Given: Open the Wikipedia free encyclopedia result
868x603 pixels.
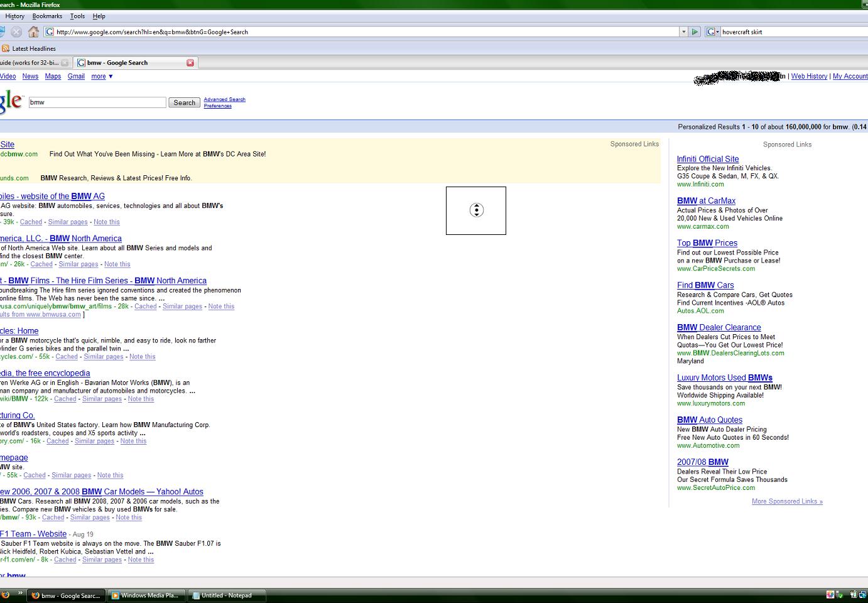Looking at the screenshot, I should pos(45,372).
